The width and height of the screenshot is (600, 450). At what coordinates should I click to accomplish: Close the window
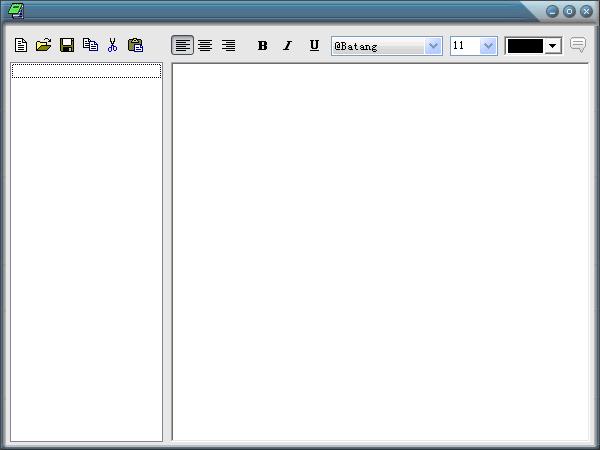click(x=586, y=11)
